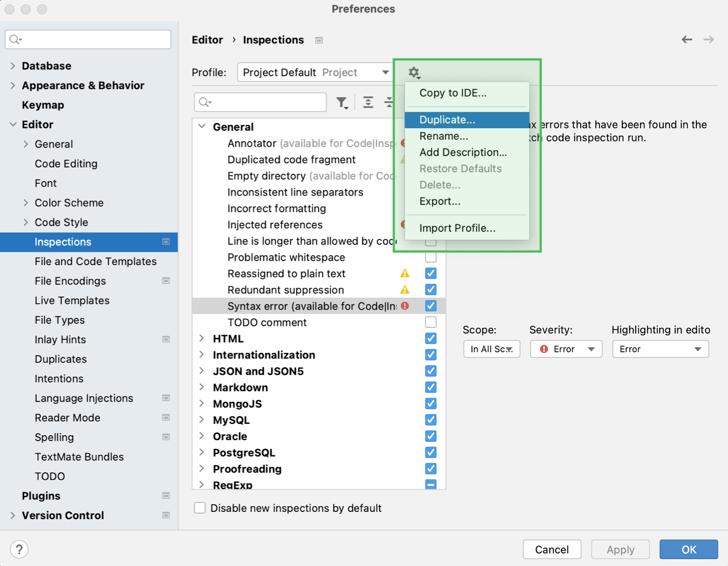Navigate back with the left arrow icon

pyautogui.click(x=687, y=39)
